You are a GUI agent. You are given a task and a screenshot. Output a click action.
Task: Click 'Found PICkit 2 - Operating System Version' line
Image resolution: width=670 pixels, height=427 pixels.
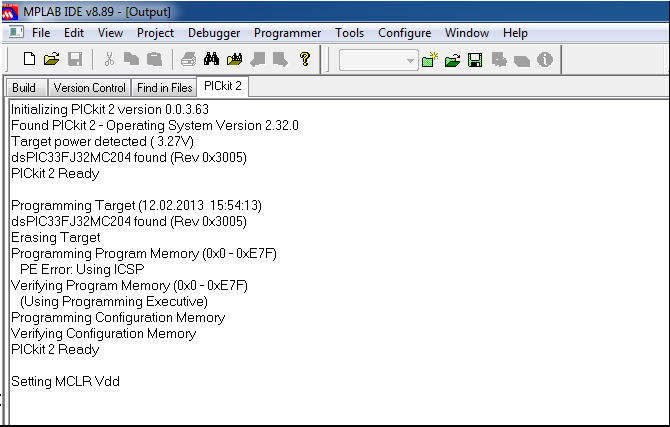click(155, 126)
